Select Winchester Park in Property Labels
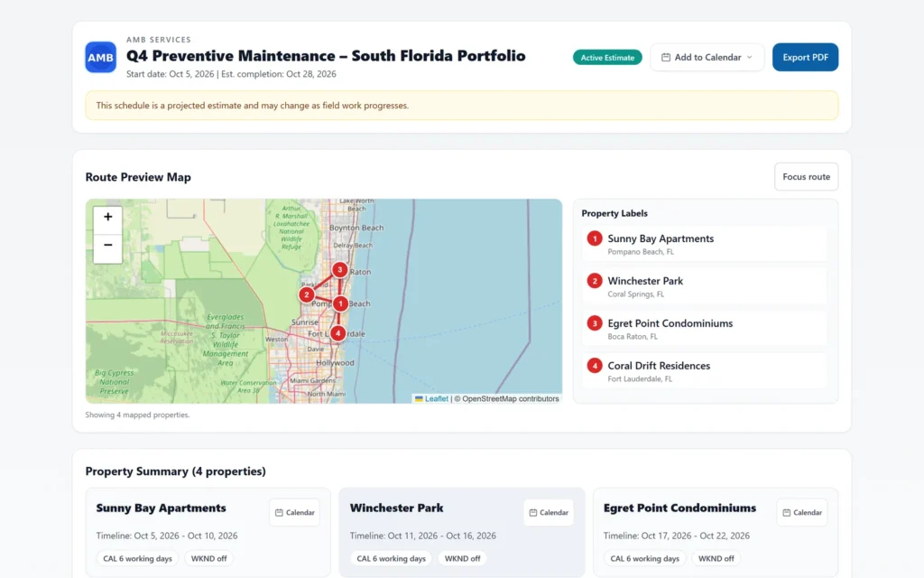This screenshot has height=578, width=924. click(704, 286)
